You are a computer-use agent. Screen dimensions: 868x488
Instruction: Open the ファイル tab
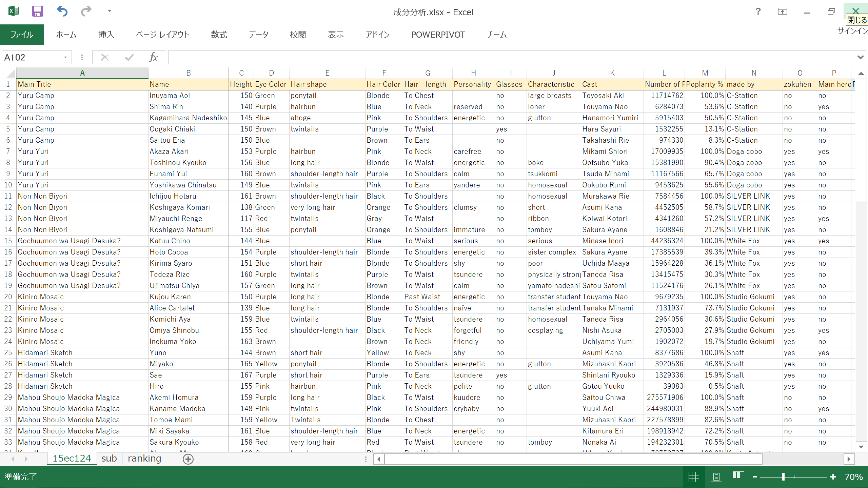tap(22, 35)
